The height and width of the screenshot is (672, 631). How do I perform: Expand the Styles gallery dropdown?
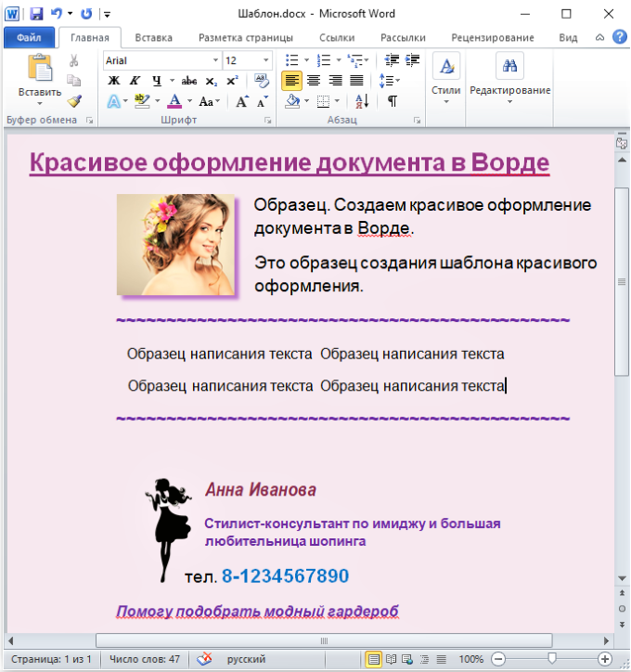point(446,79)
